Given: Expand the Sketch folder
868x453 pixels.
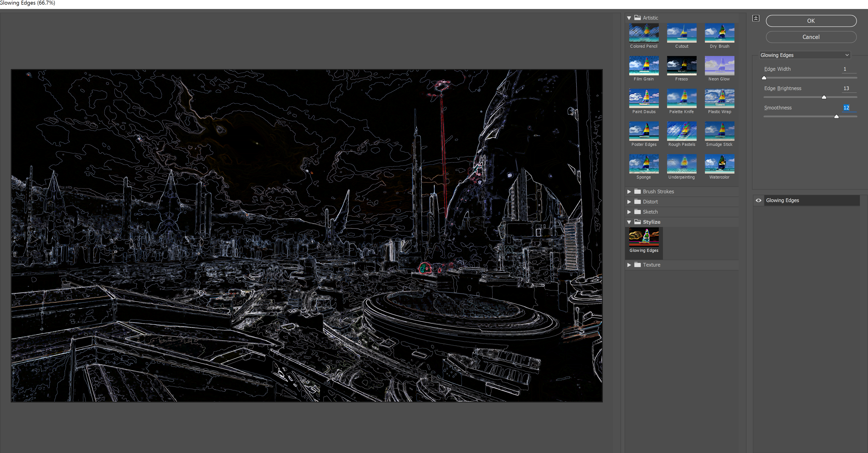Looking at the screenshot, I should (x=629, y=212).
